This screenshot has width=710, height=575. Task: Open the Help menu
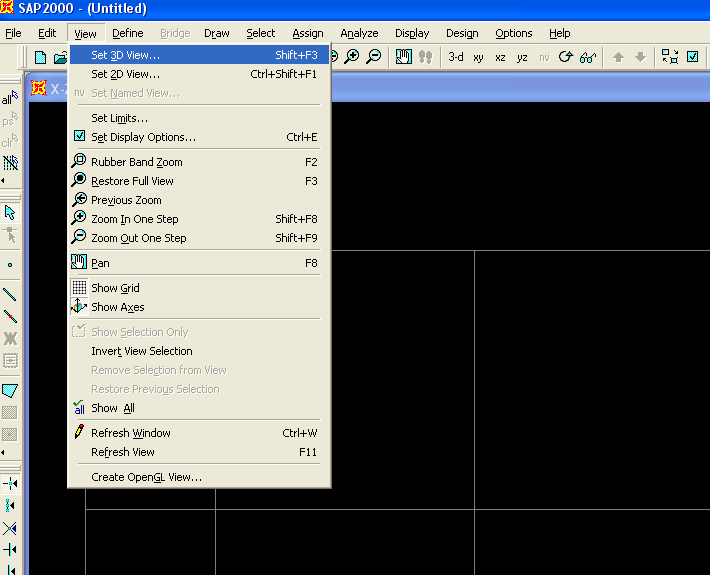point(560,34)
